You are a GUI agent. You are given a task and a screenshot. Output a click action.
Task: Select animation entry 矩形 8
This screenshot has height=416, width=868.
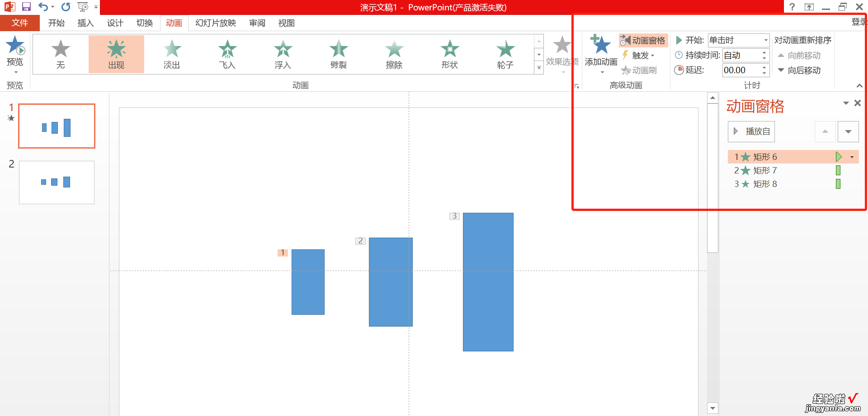click(793, 184)
